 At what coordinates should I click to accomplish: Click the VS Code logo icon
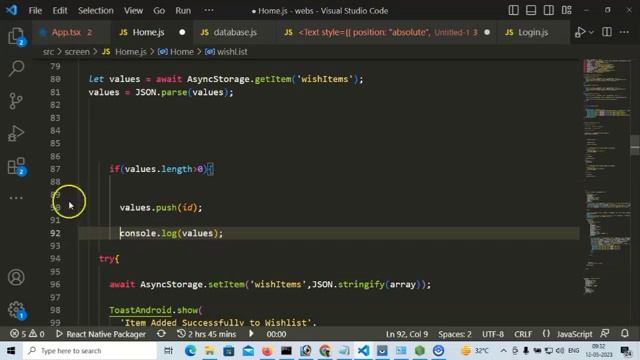(11, 10)
